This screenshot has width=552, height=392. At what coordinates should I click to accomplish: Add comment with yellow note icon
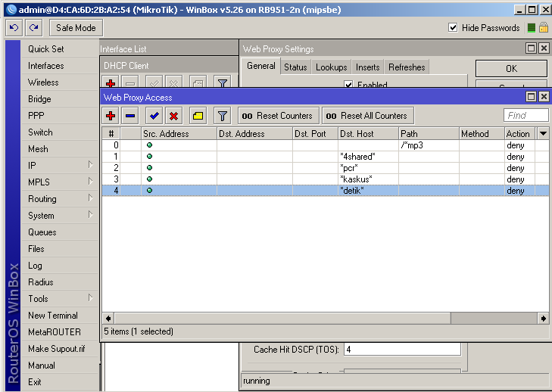pos(198,116)
